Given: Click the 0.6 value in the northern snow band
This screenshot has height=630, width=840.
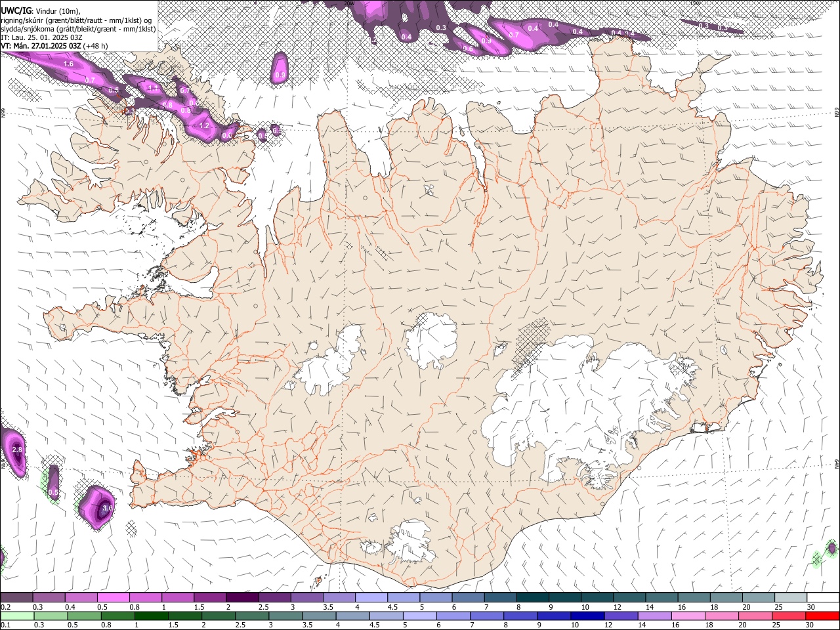Looking at the screenshot, I should 468,49.
